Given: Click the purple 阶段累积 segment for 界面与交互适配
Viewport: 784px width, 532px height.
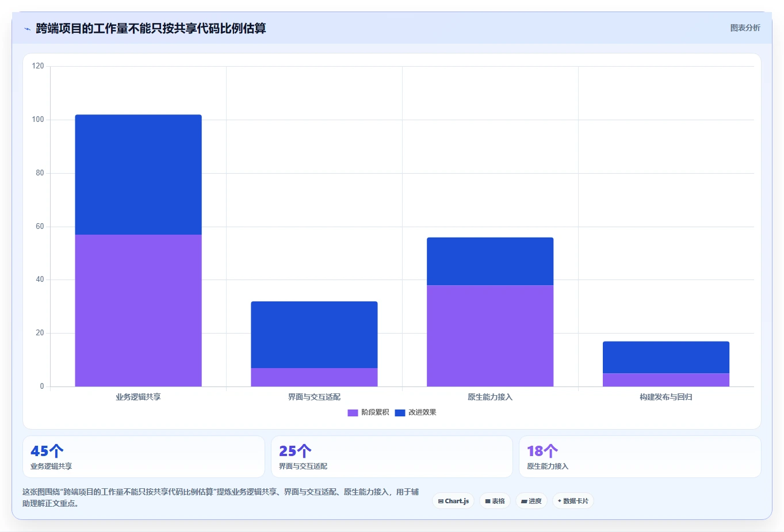Looking at the screenshot, I should (314, 377).
